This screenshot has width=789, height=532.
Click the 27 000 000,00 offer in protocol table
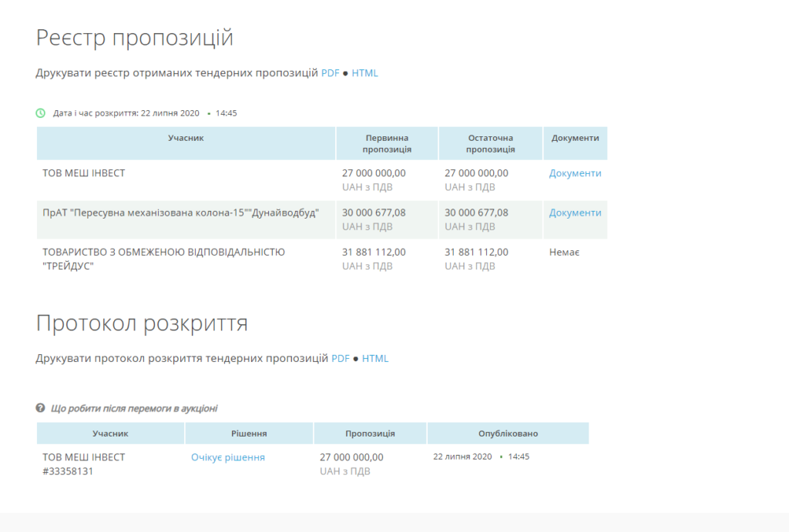pos(351,457)
